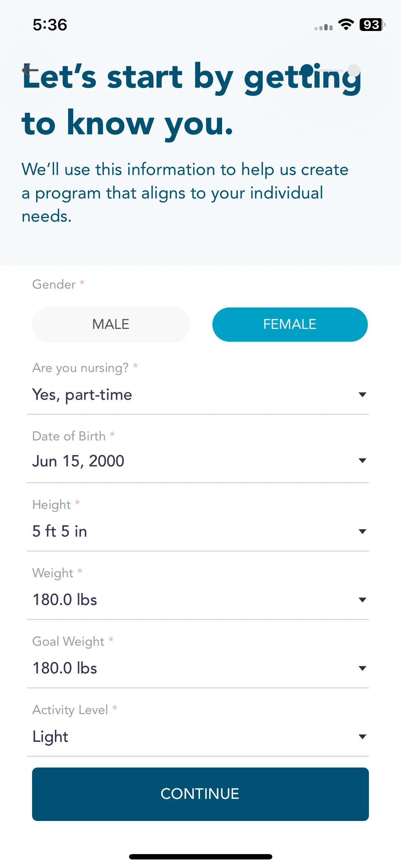401x868 pixels.
Task: Expand the Weight dropdown arrow
Action: (x=362, y=600)
